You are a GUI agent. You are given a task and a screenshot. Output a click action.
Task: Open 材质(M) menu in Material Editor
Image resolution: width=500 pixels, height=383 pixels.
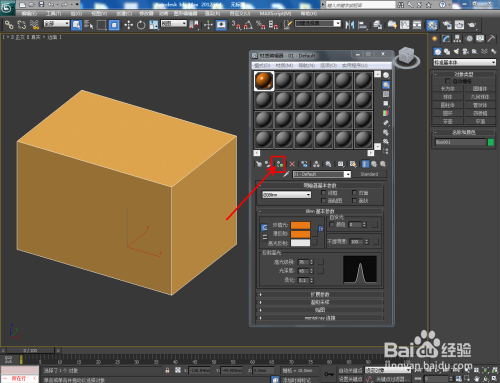pyautogui.click(x=284, y=65)
